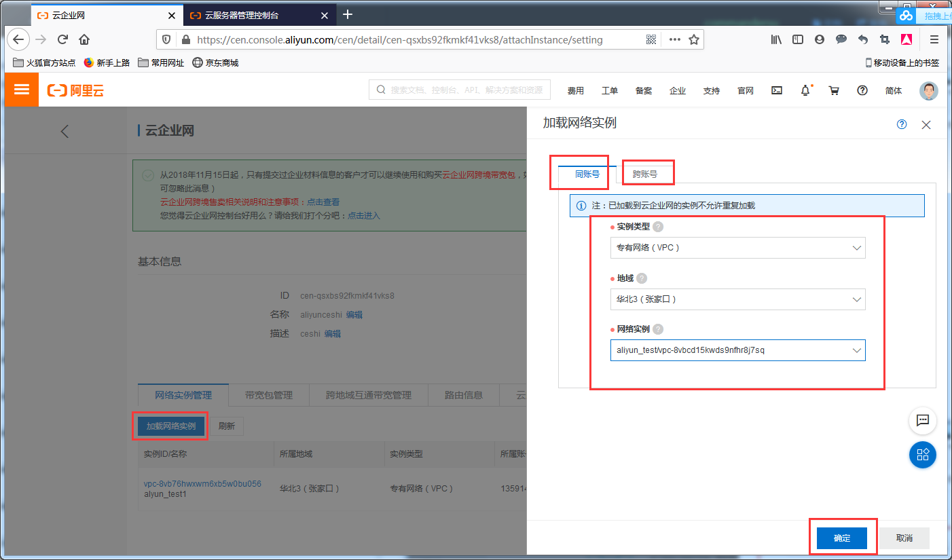
Task: Click the tracking protection shield icon in address bar
Action: 166,39
